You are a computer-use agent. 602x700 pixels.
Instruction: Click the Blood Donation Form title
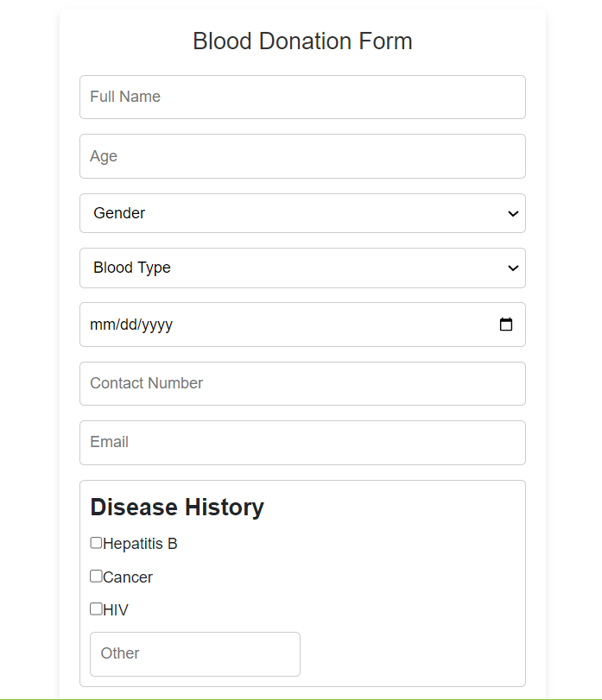302,41
